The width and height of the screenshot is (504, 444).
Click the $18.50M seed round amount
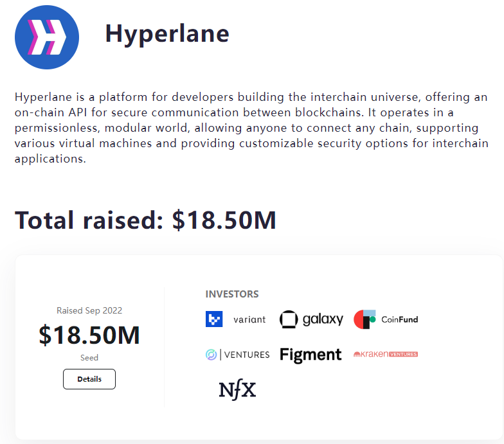click(89, 335)
